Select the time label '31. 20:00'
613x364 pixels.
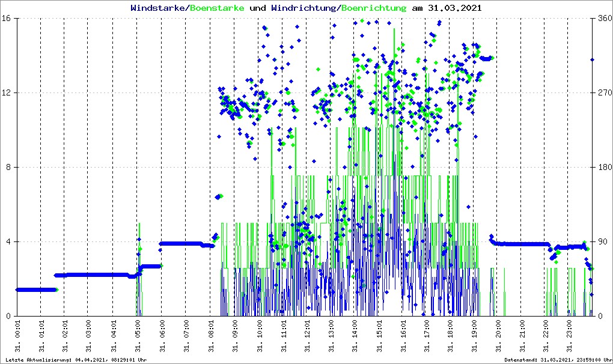[x=498, y=336]
